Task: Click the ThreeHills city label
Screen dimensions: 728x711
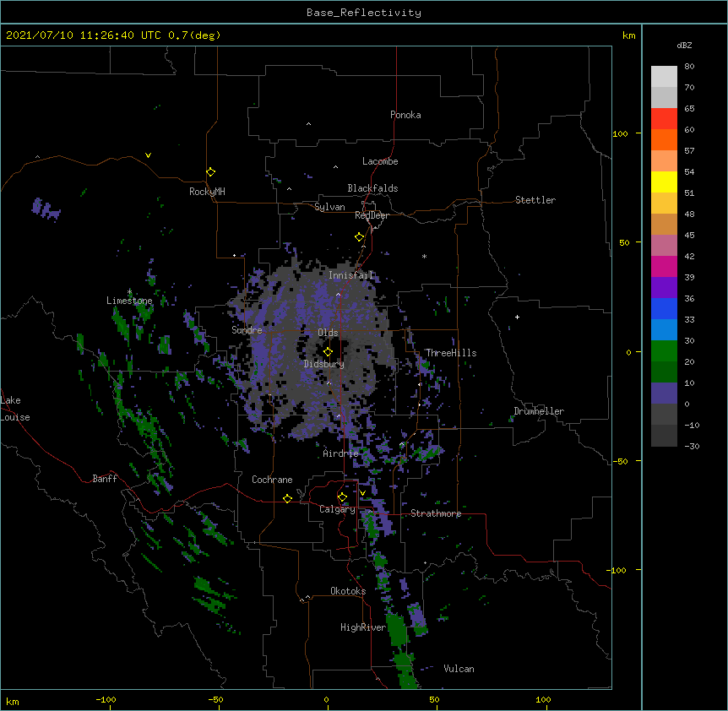Action: [x=451, y=353]
